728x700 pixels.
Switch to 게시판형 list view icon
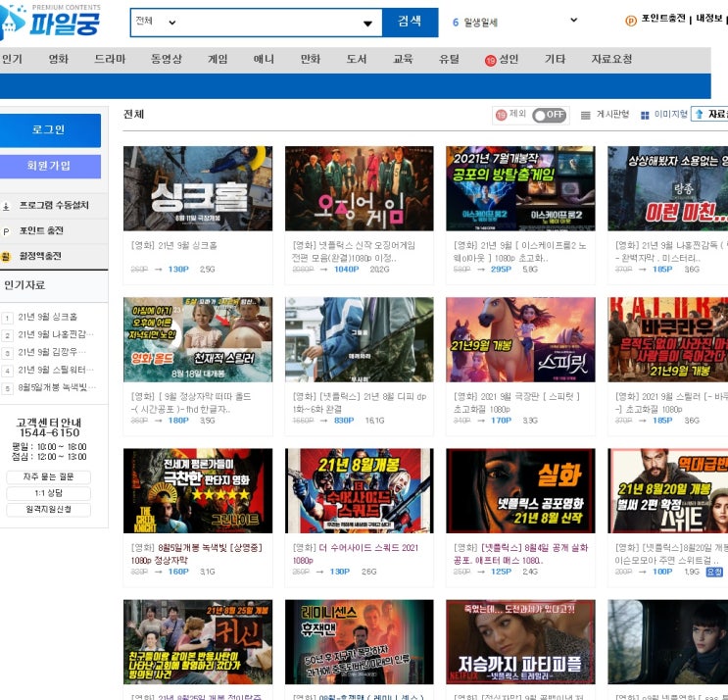coord(586,115)
